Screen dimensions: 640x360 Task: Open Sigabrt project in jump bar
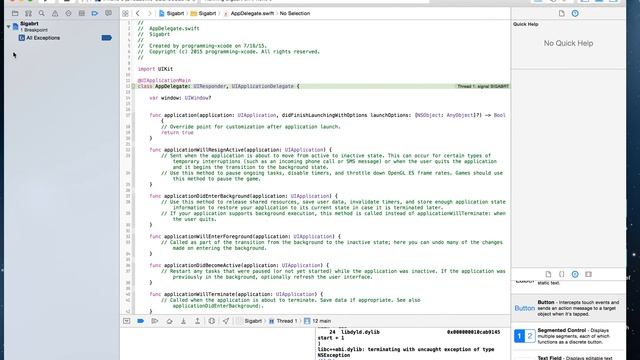click(171, 13)
